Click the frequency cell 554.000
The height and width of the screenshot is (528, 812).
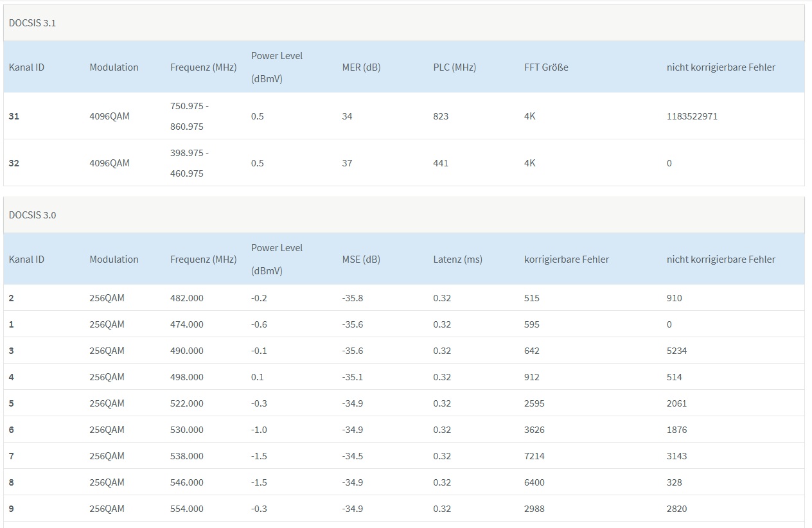click(x=187, y=509)
